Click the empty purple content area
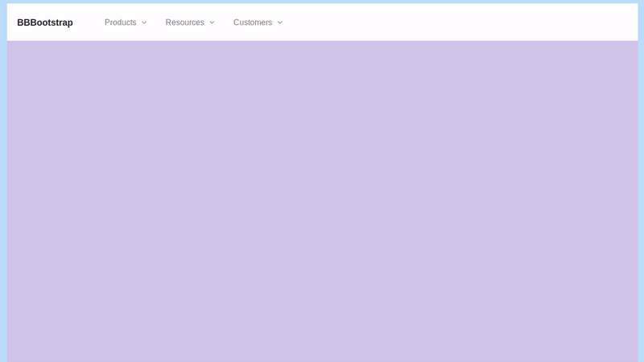The width and height of the screenshot is (644, 362). (x=322, y=201)
